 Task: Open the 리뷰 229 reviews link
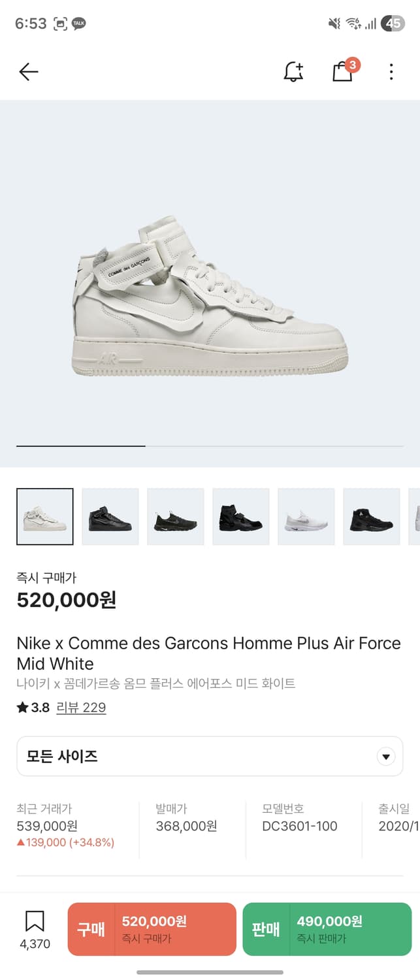[81, 708]
